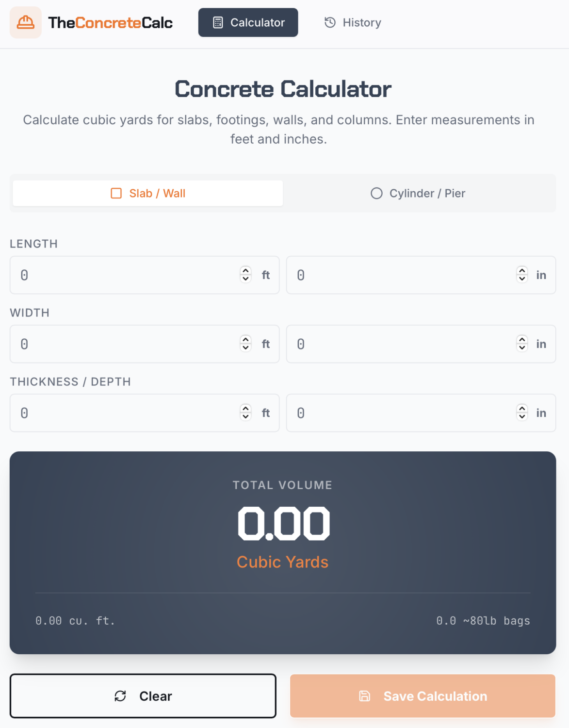Select the Cylinder / Pier shape option
The image size is (569, 728).
pyautogui.click(x=418, y=193)
